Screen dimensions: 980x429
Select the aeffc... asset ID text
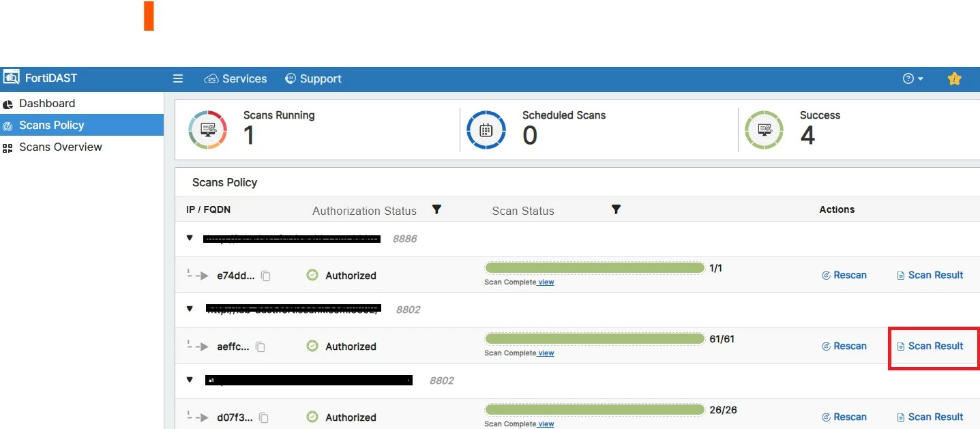tap(233, 346)
